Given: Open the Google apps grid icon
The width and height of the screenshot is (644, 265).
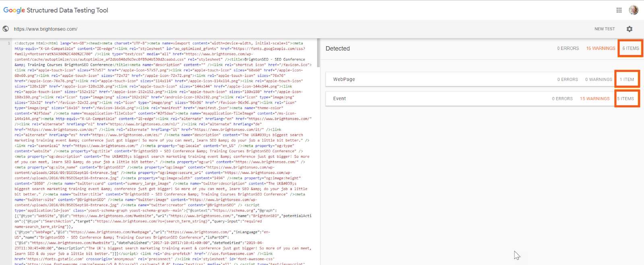Looking at the screenshot, I should click(x=619, y=10).
